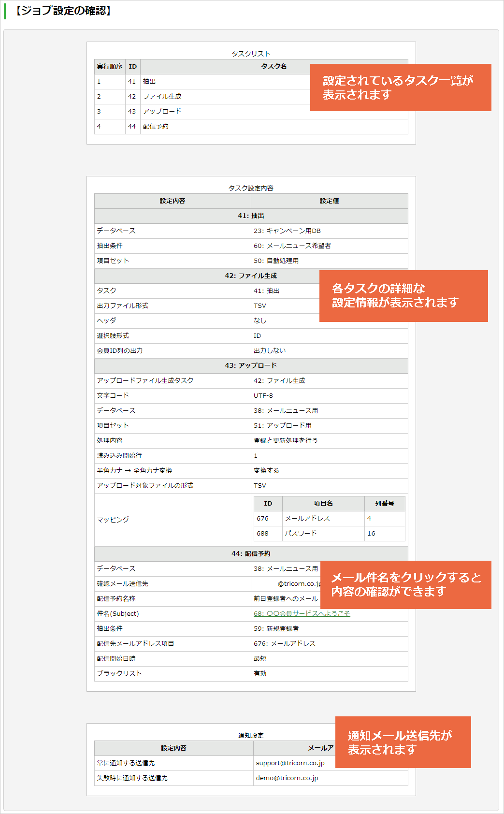This screenshot has height=814, width=504.
Task: Select the value 23: キャンペーン用DB
Action: point(287,231)
